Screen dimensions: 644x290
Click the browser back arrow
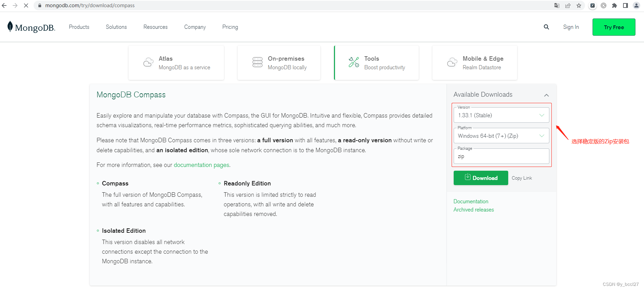click(x=4, y=5)
